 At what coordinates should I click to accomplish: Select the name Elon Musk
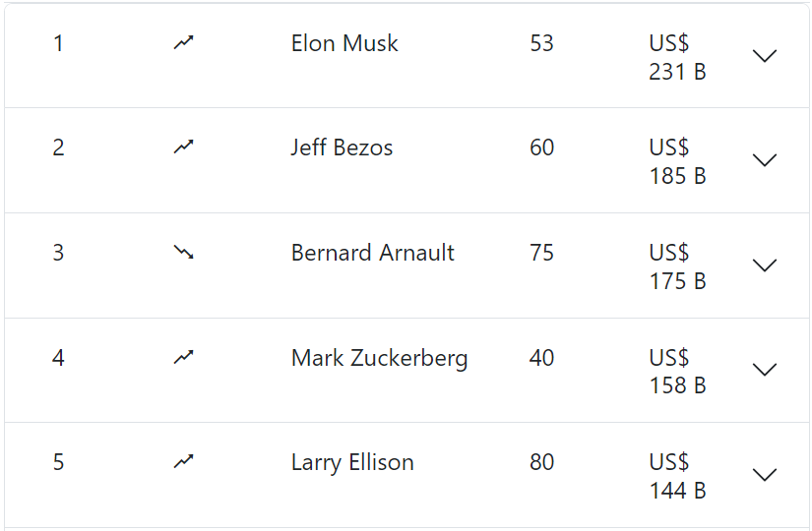tap(344, 43)
